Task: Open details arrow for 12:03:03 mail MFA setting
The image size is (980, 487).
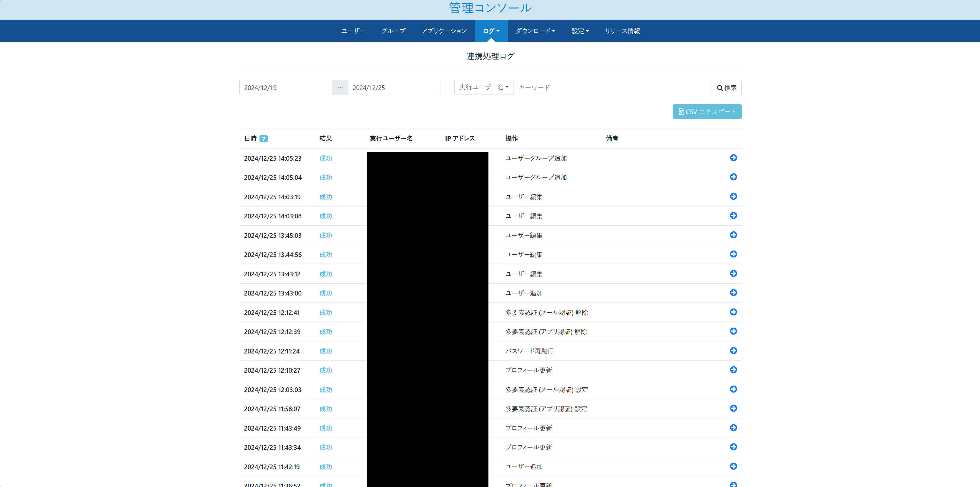Action: coord(733,389)
